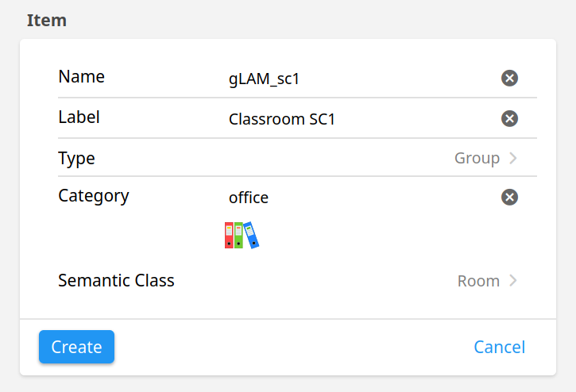Expand the Type chevron arrow
Viewport: 576px width, 392px height.
tap(513, 158)
